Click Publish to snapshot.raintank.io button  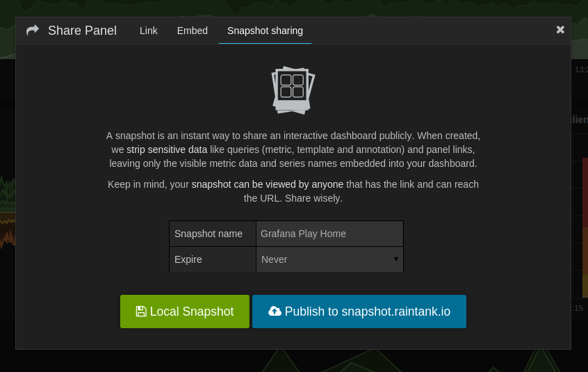click(x=359, y=312)
